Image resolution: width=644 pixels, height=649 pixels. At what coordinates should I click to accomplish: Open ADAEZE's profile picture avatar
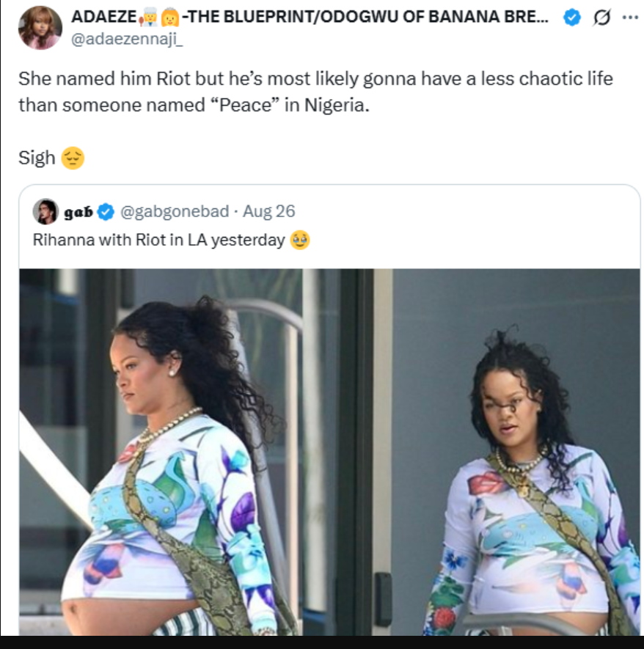[x=40, y=28]
